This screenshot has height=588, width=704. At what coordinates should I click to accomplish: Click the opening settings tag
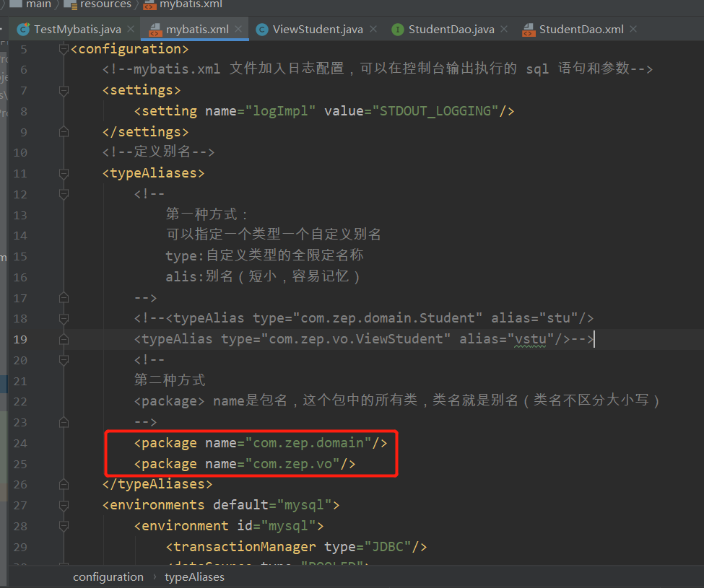142,90
